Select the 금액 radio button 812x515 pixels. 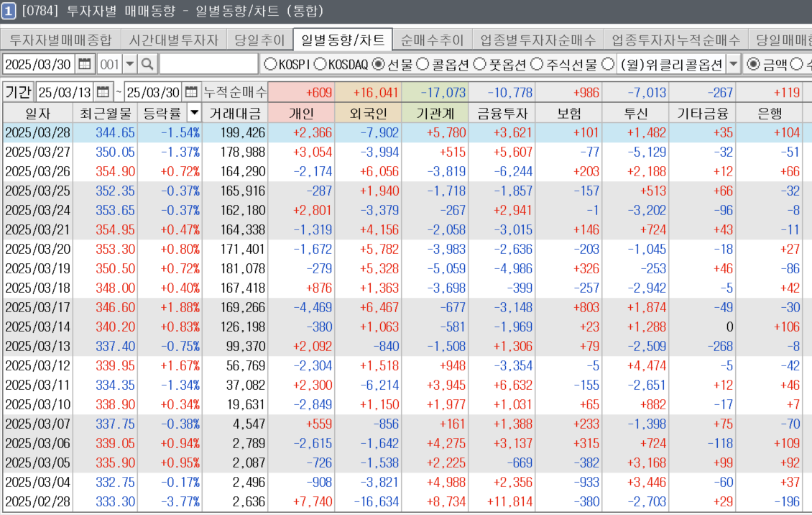pos(753,64)
